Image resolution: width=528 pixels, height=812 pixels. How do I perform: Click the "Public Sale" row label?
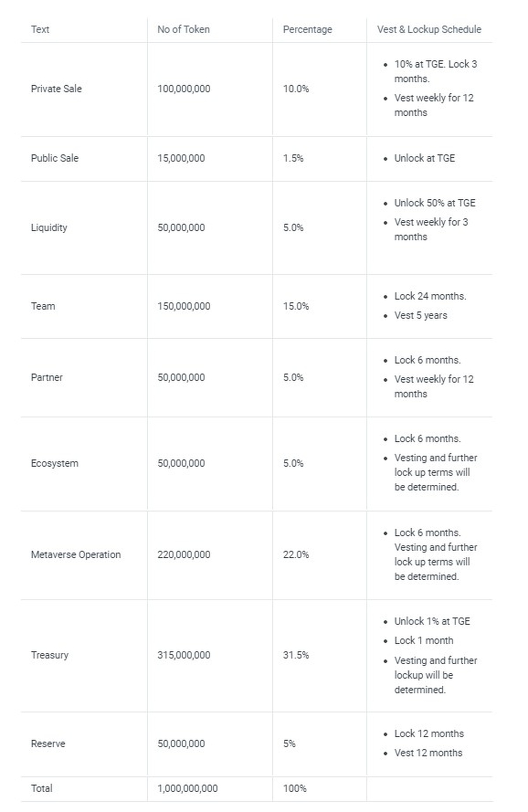[x=55, y=158]
